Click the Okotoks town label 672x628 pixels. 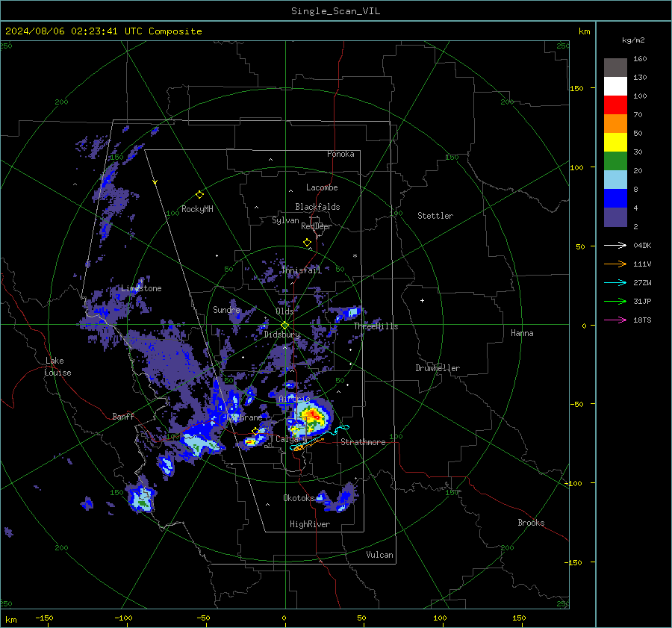point(299,498)
